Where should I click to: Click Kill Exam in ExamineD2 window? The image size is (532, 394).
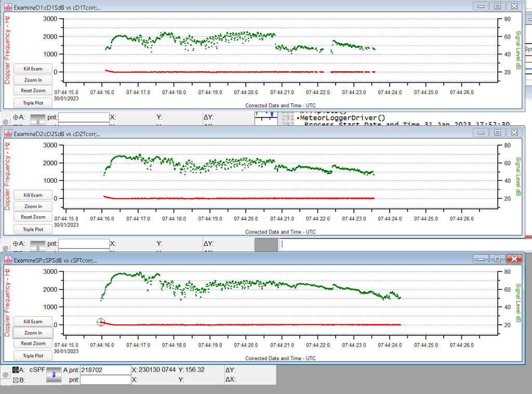pos(33,195)
